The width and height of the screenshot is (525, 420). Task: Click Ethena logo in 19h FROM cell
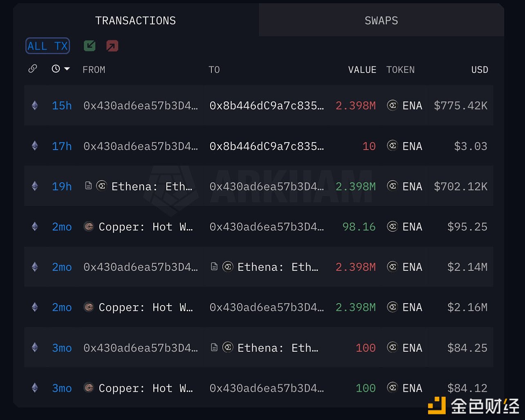click(102, 186)
